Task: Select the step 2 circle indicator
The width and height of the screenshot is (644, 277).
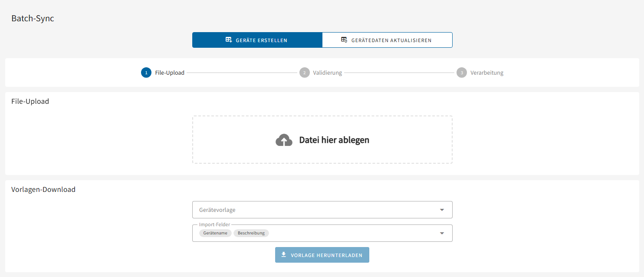Action: click(x=304, y=73)
